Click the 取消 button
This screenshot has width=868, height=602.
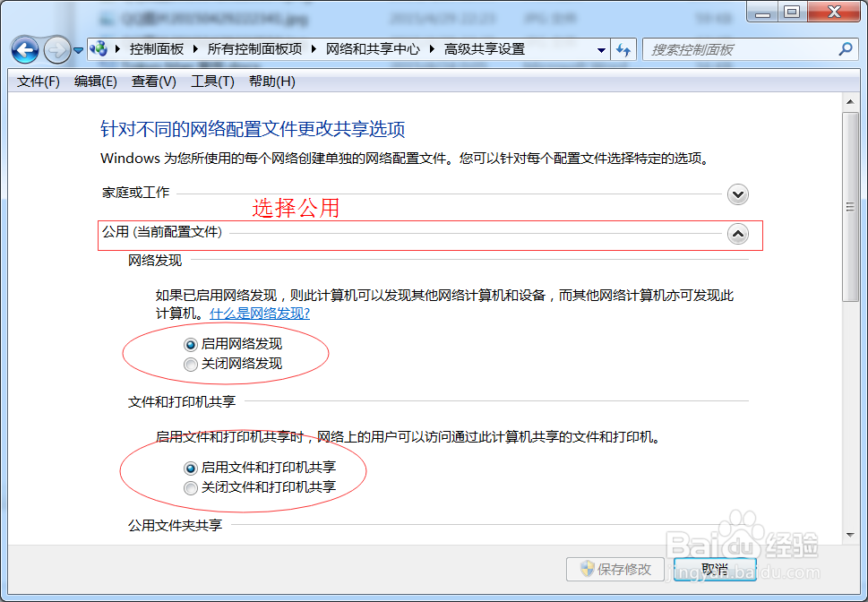[x=715, y=569]
